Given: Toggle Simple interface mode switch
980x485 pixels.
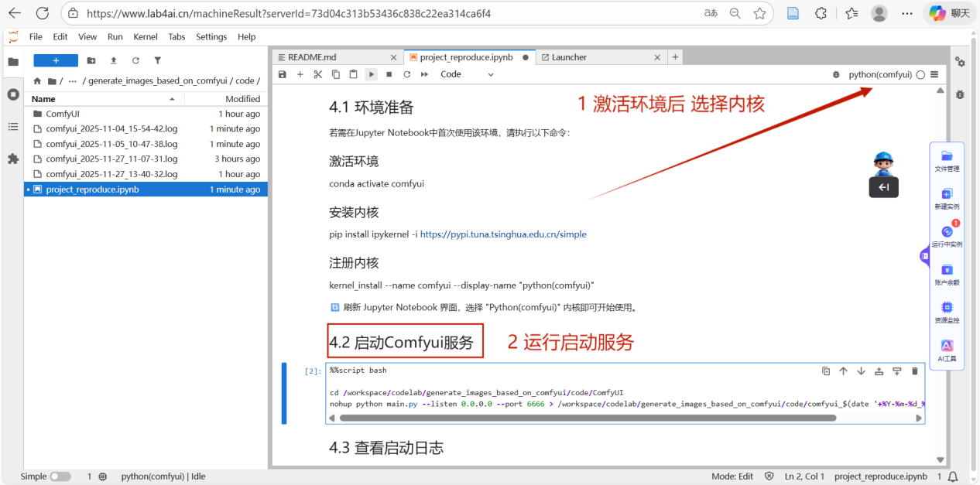Looking at the screenshot, I should [60, 476].
